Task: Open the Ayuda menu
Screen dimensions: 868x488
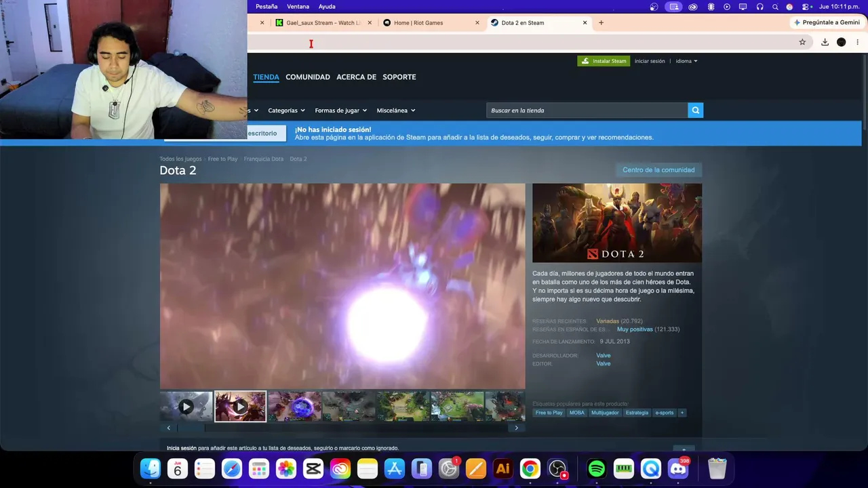Action: pos(327,7)
